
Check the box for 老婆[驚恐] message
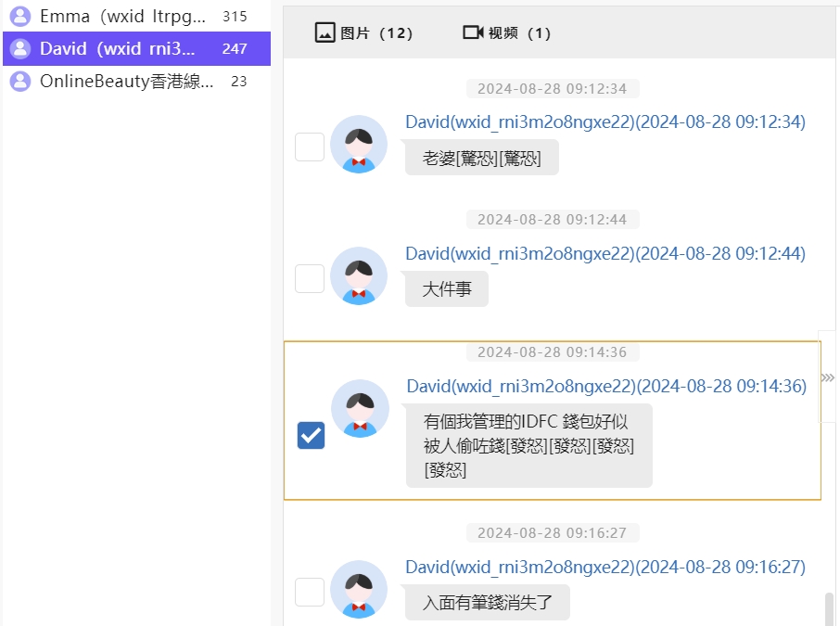click(x=310, y=147)
